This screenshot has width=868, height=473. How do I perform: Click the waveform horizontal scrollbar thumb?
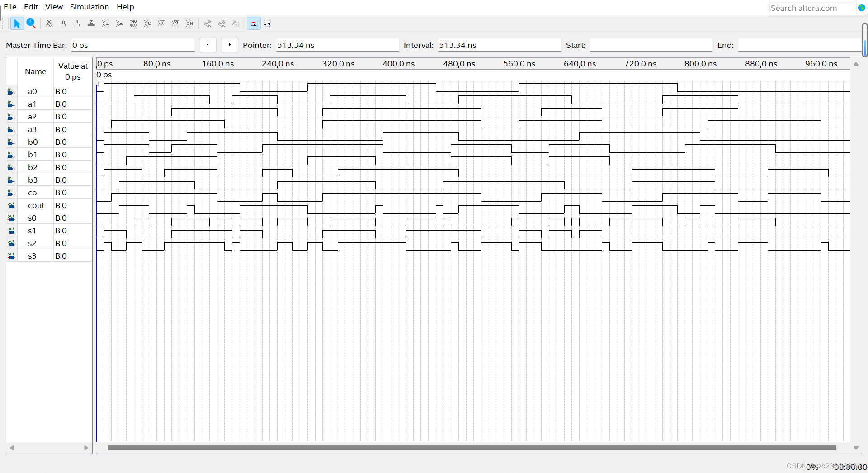pos(472,448)
